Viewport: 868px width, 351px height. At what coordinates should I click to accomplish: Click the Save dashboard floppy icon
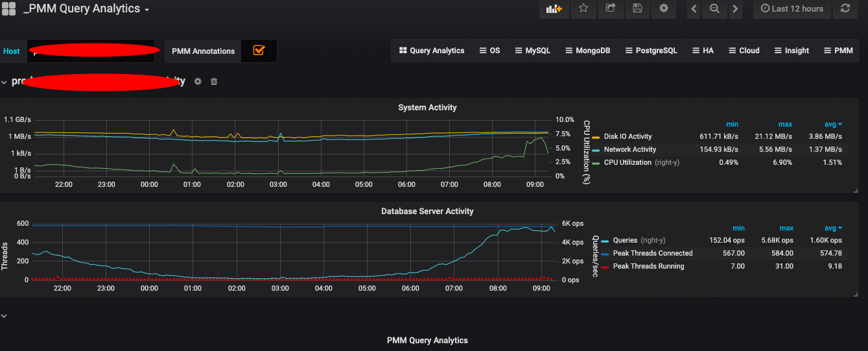pos(637,8)
